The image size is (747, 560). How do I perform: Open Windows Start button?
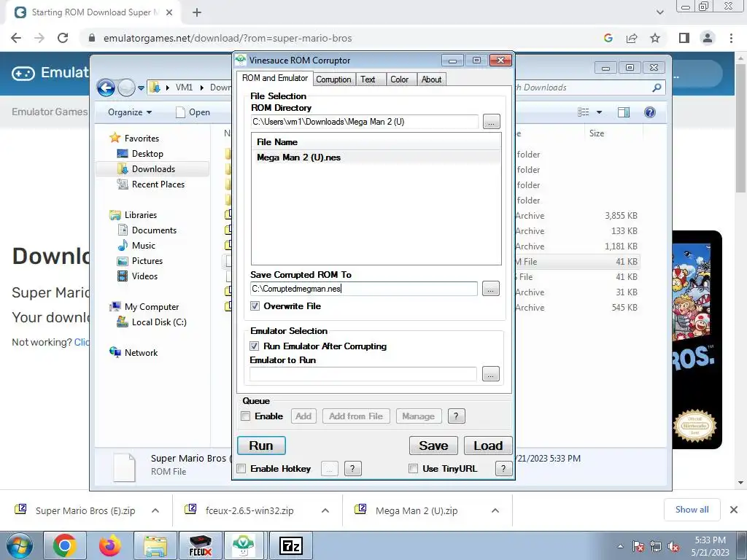[x=20, y=545]
